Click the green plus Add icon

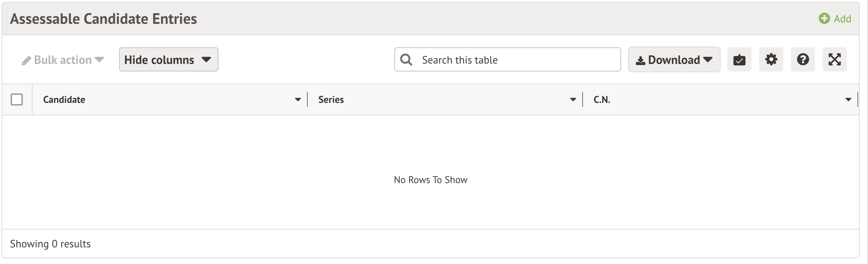[x=824, y=19]
